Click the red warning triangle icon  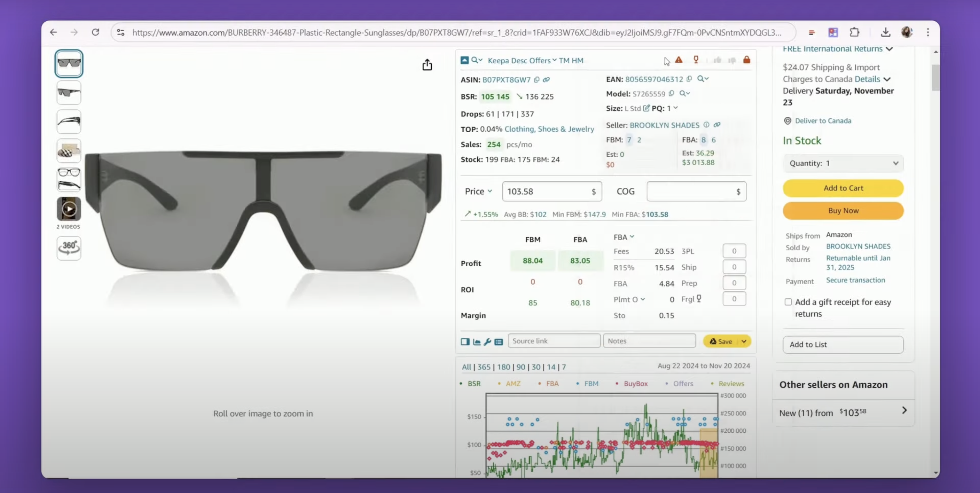pyautogui.click(x=679, y=60)
